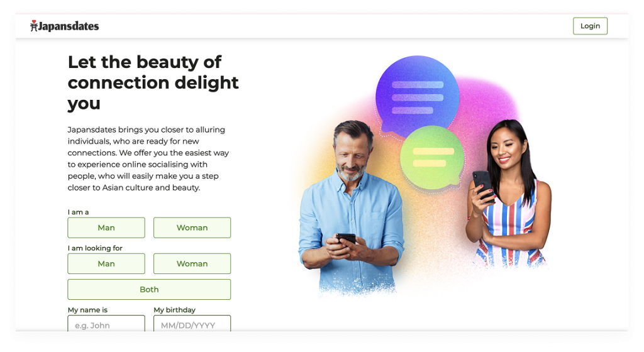Click the 'Let the beauty of connection' headline

153,82
